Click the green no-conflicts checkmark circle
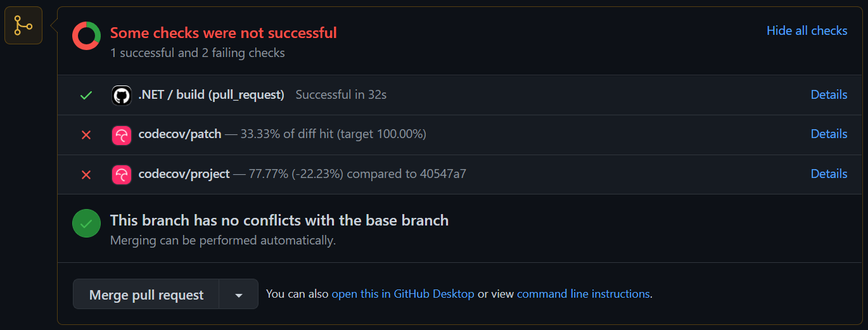This screenshot has width=868, height=330. [86, 223]
